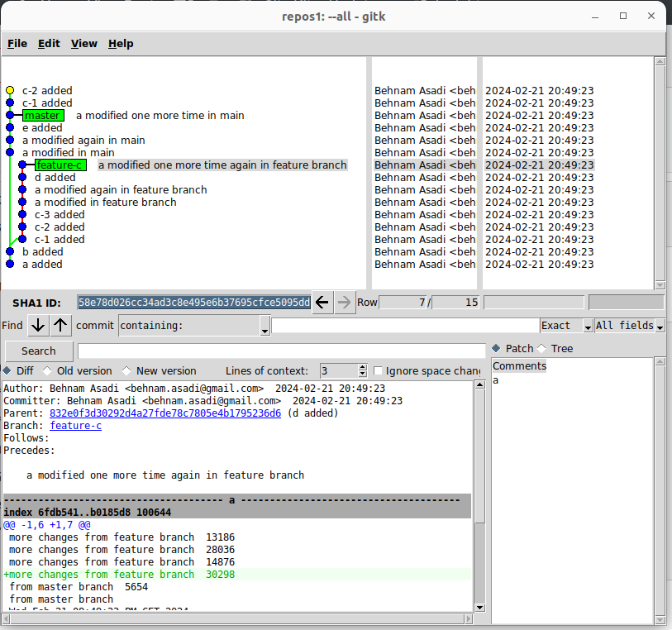
Task: Click the forward arrow next to SHA1 field
Action: pos(345,303)
